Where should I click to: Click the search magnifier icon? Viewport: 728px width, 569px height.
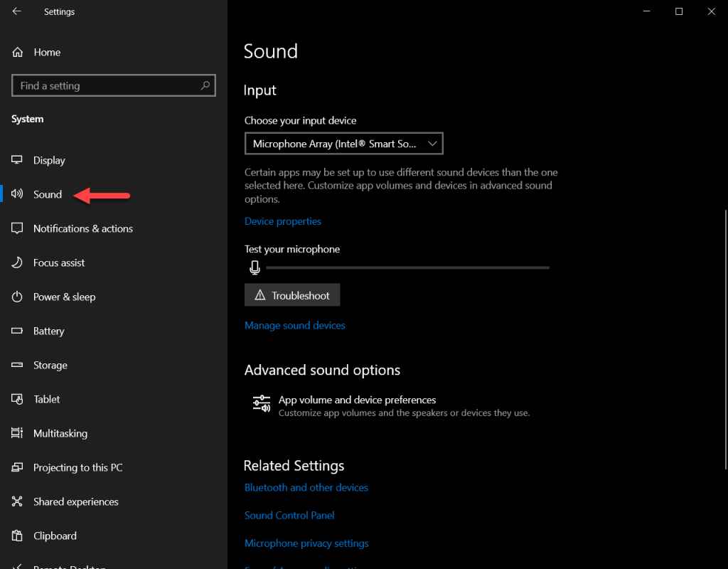[x=205, y=85]
